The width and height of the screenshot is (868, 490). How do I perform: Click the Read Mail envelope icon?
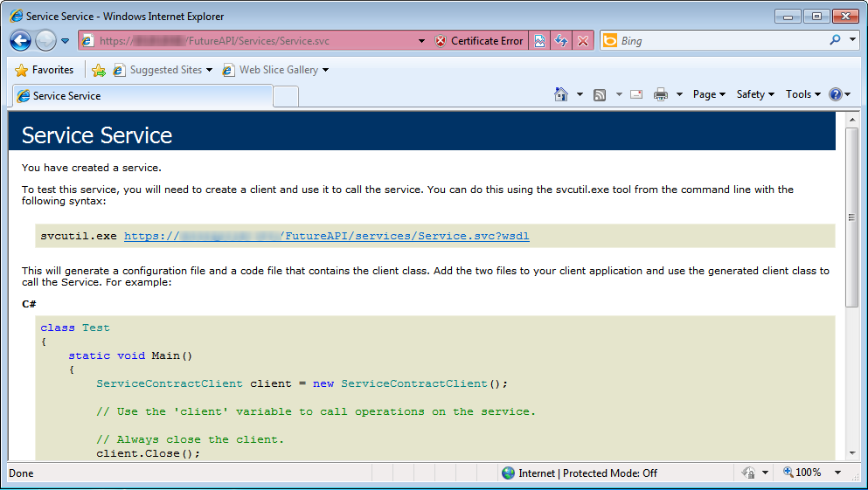(x=636, y=94)
